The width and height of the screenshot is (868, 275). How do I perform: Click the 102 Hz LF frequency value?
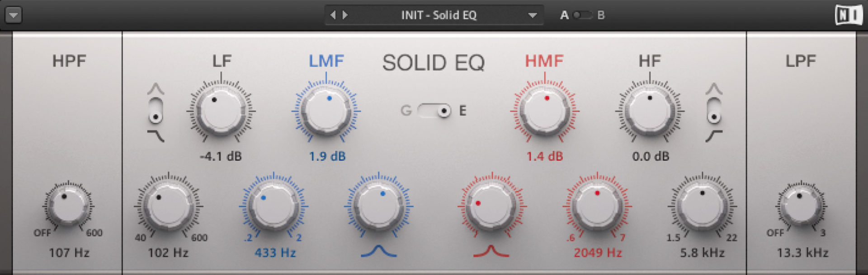pos(168,252)
